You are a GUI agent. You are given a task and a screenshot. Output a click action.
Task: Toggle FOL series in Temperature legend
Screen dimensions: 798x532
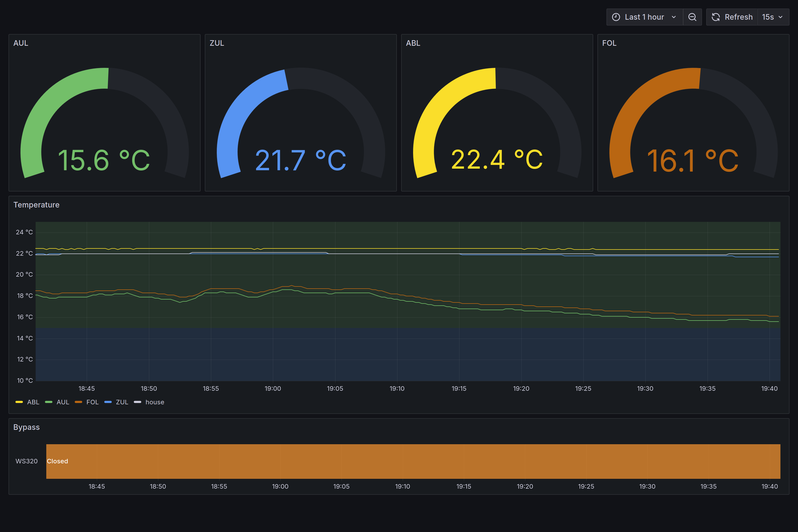coord(92,402)
